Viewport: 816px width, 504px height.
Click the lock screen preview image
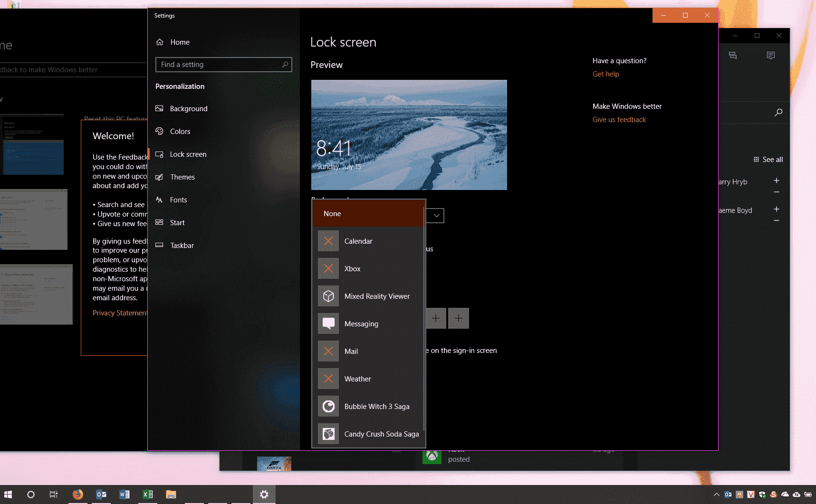(409, 135)
